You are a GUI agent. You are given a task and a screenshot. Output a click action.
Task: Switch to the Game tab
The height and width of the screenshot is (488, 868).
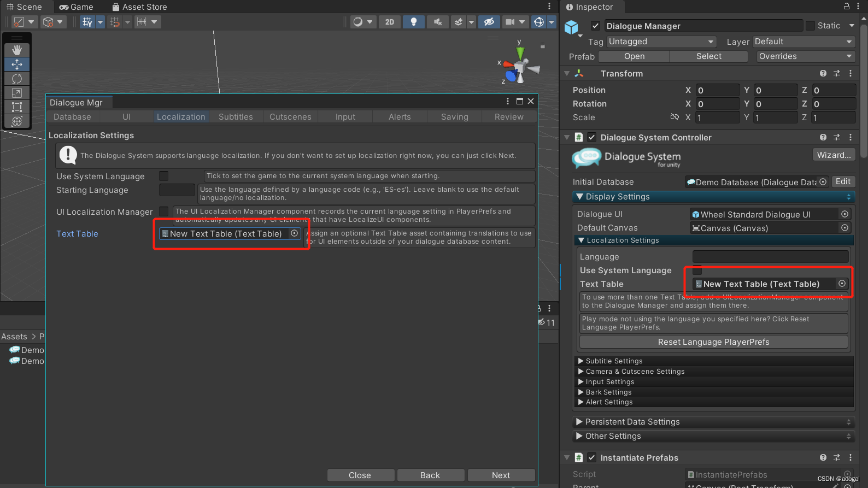[x=76, y=7]
